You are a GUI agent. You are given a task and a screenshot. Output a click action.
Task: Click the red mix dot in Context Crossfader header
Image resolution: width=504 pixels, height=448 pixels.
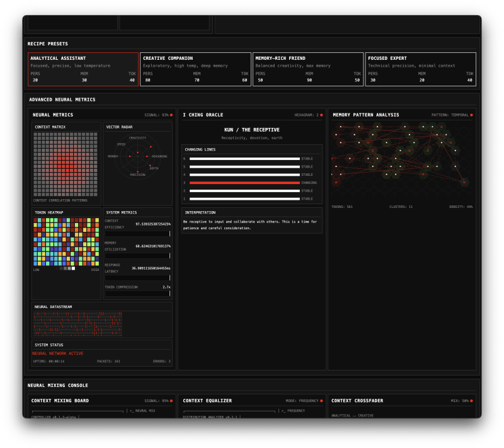click(471, 401)
